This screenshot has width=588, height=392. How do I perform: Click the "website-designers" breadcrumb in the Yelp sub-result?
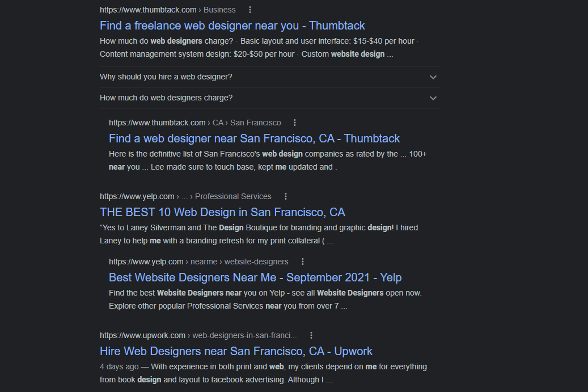(256, 262)
